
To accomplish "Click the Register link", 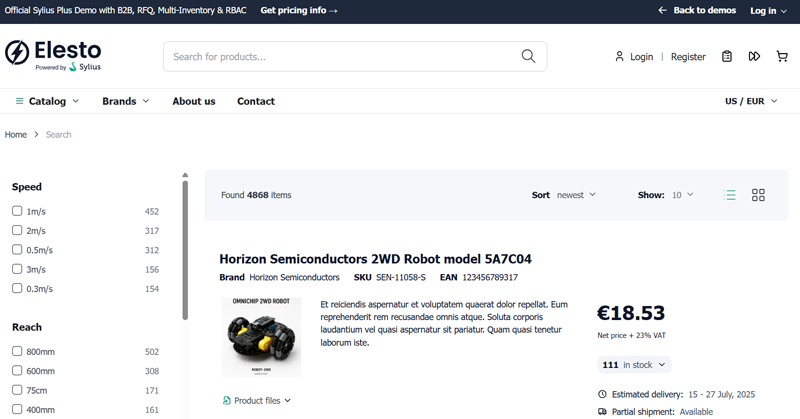I will point(688,57).
